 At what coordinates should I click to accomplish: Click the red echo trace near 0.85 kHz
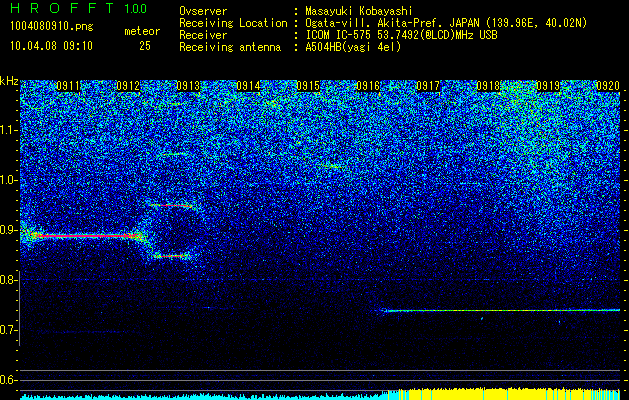(170, 256)
